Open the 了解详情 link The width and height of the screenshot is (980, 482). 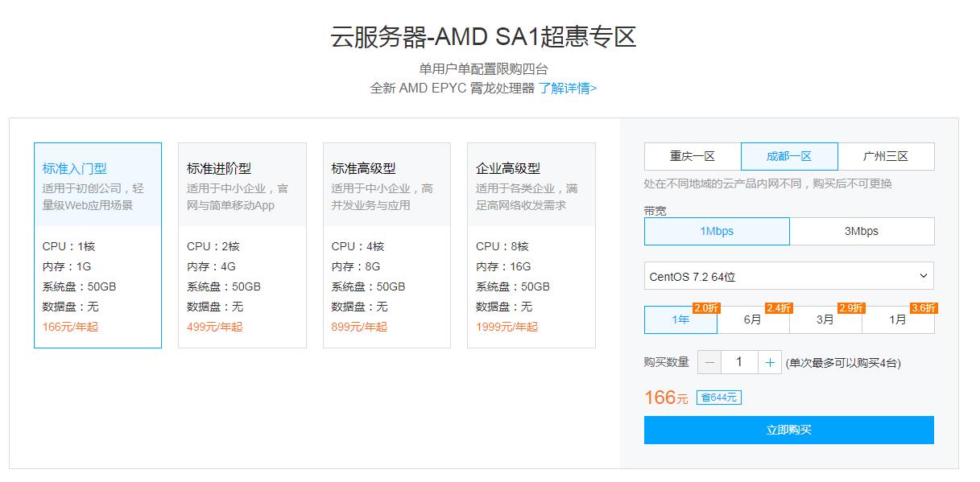point(568,89)
